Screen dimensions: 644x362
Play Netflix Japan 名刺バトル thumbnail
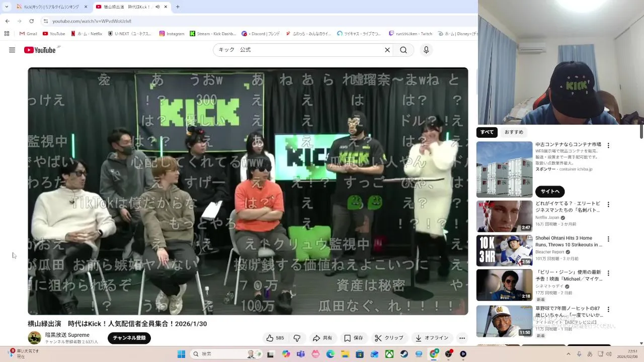point(504,216)
